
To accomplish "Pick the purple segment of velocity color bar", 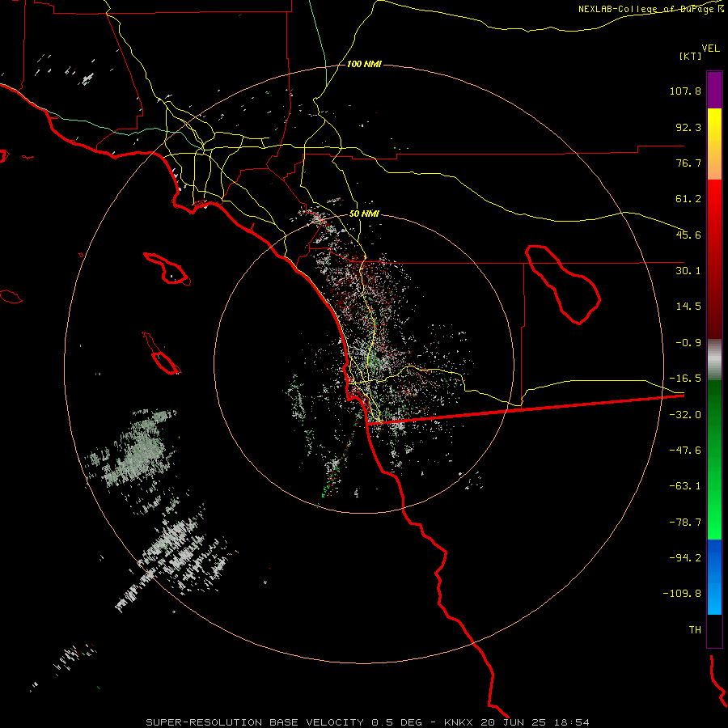I will click(714, 90).
